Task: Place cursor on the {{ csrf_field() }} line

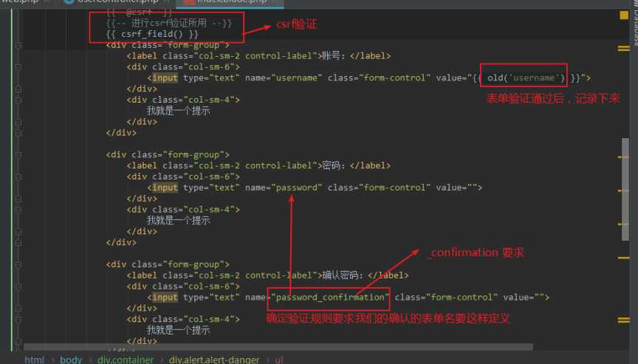Action: pyautogui.click(x=152, y=34)
